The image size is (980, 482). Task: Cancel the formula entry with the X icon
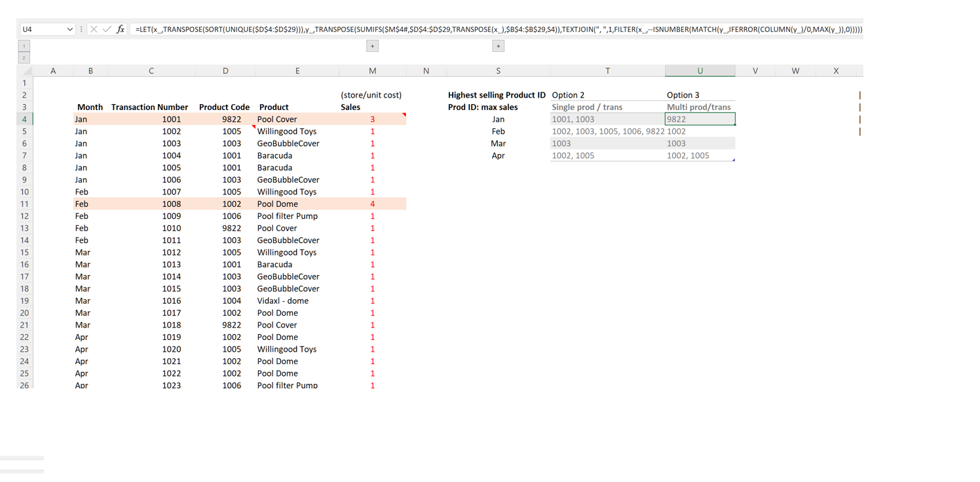(x=94, y=29)
